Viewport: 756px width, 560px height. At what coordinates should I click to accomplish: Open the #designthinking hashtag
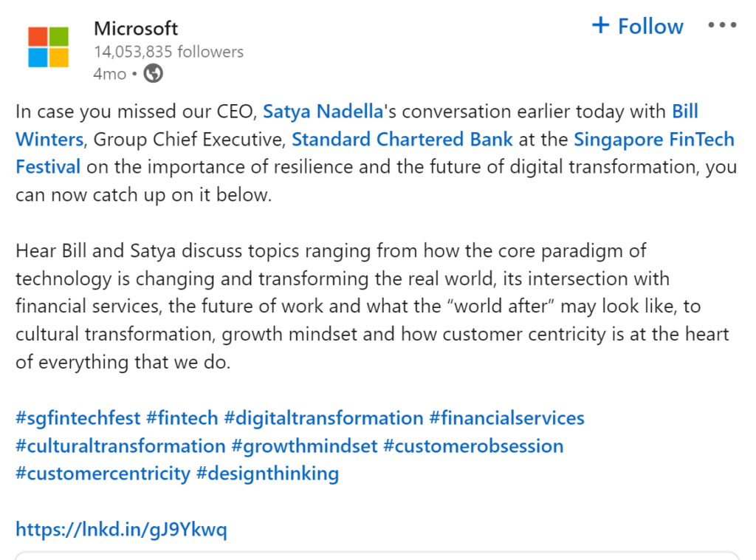click(x=267, y=474)
